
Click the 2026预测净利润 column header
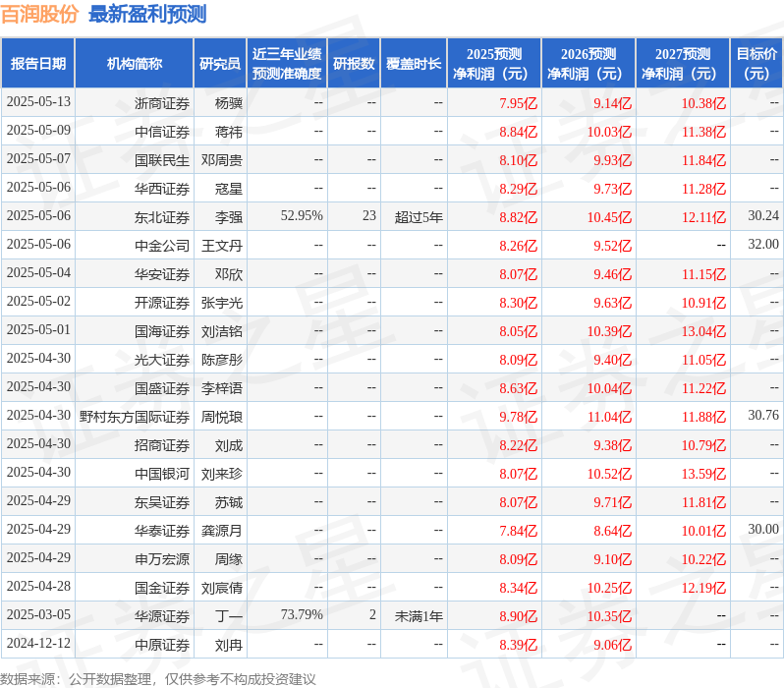click(588, 64)
